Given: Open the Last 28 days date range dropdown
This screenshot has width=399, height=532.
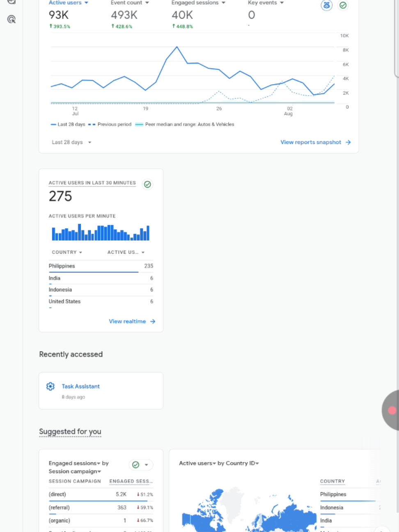Looking at the screenshot, I should tap(71, 142).
